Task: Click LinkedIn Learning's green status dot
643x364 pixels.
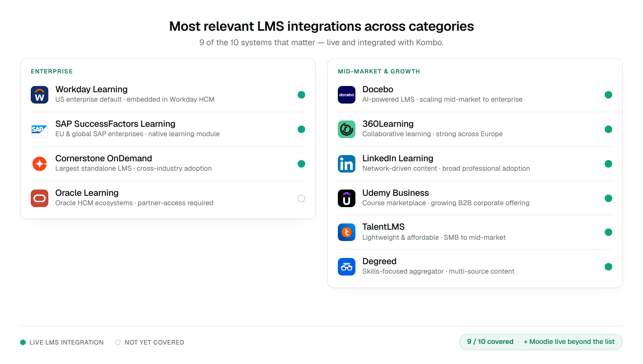Action: (608, 164)
